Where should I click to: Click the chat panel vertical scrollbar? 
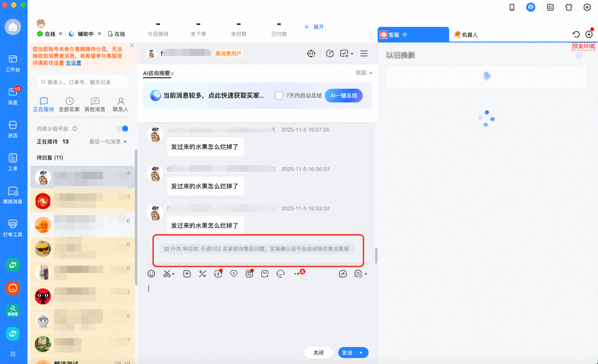[x=376, y=256]
